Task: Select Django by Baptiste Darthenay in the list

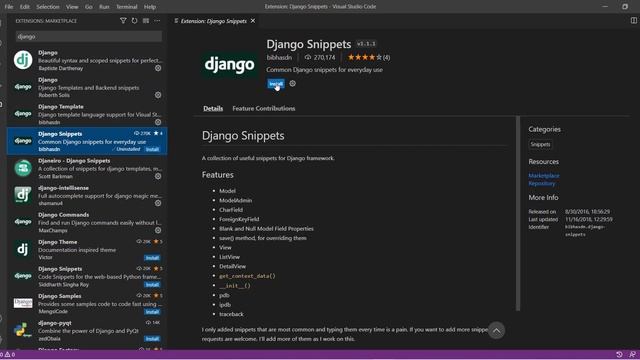Action: (87, 60)
